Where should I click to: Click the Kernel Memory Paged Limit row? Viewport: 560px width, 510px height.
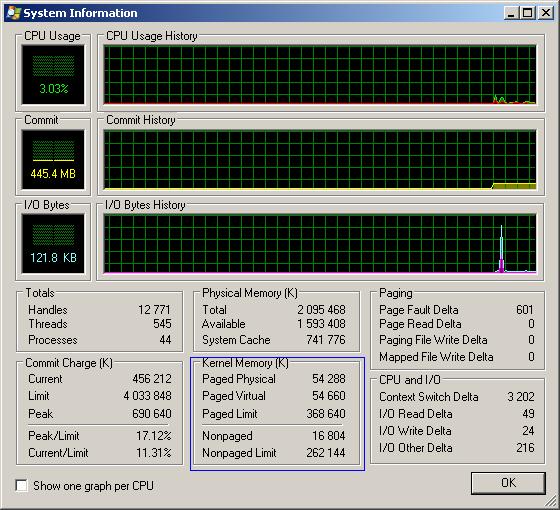[x=274, y=414]
